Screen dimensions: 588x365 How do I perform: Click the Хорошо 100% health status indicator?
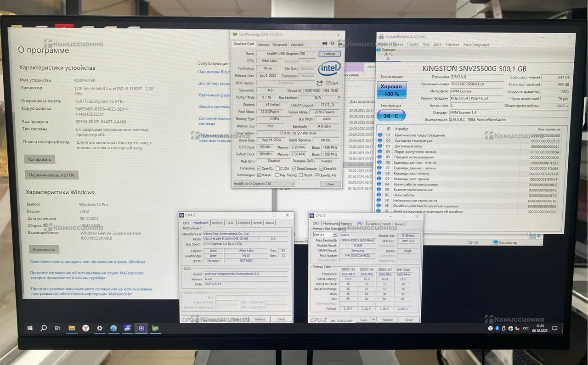[x=391, y=90]
